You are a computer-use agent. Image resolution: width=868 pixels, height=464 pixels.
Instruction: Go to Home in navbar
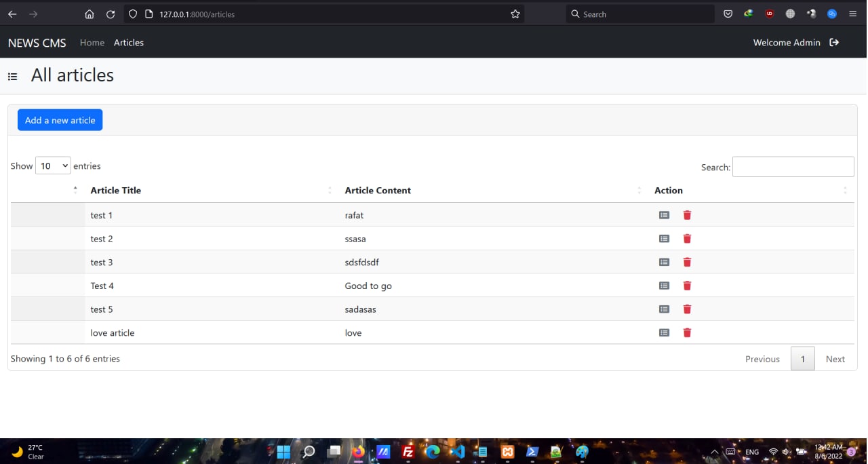click(x=92, y=43)
